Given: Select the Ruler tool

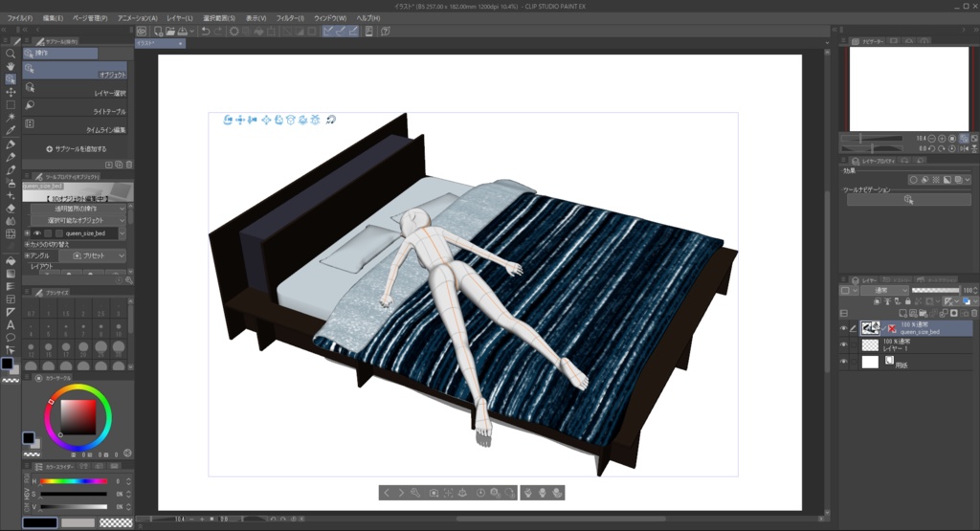Looking at the screenshot, I should 11,312.
